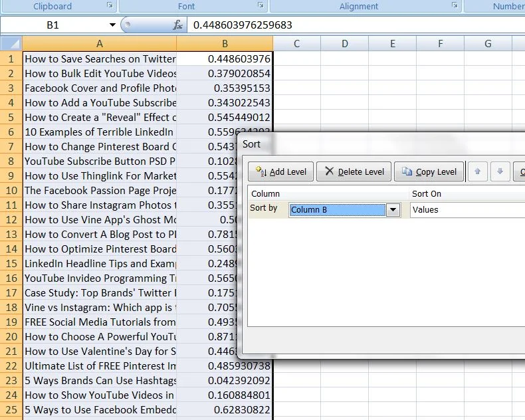Select column G header
The width and height of the screenshot is (525, 420).
click(488, 44)
